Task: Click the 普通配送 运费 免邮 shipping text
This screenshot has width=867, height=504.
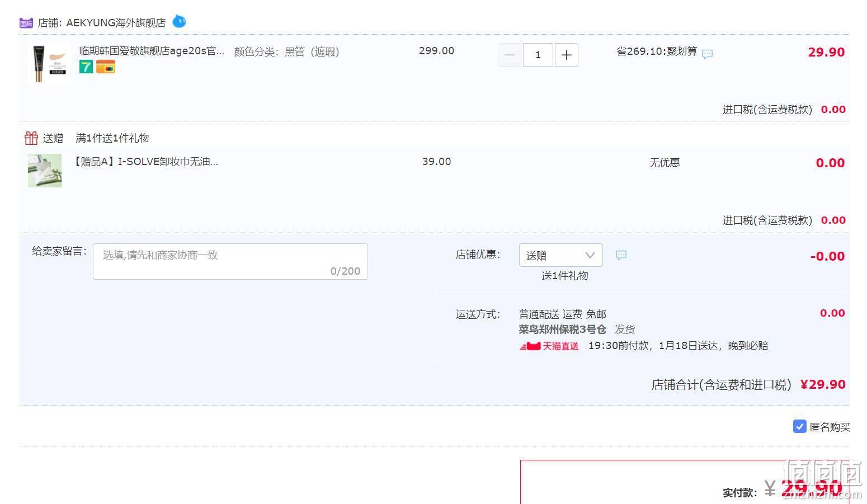Action: click(x=563, y=314)
